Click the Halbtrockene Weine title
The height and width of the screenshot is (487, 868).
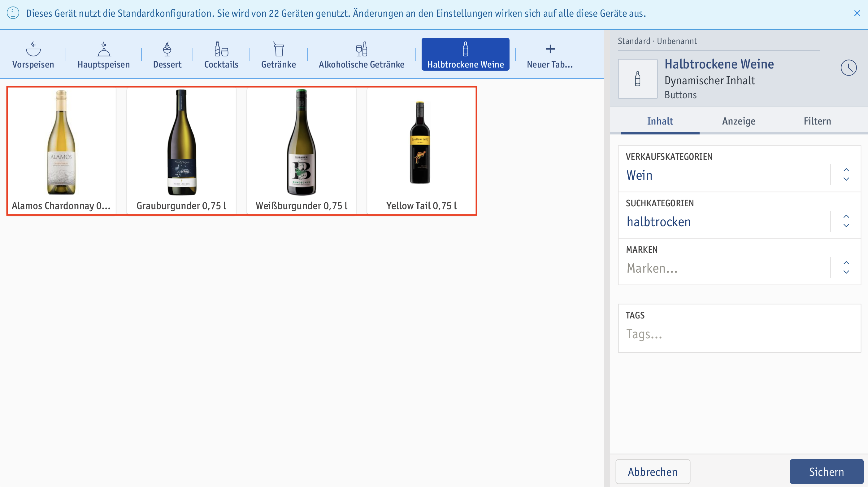719,64
